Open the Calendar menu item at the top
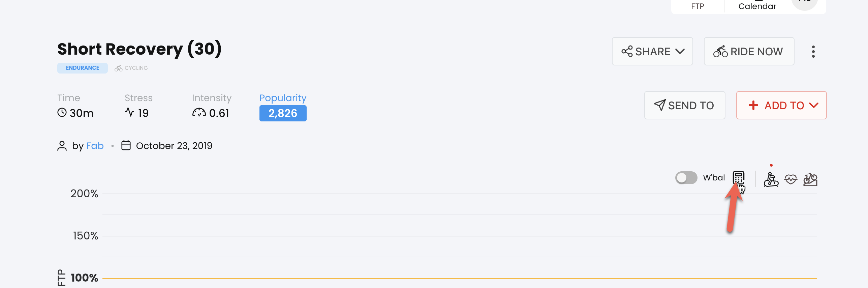The image size is (868, 288). pos(757,6)
